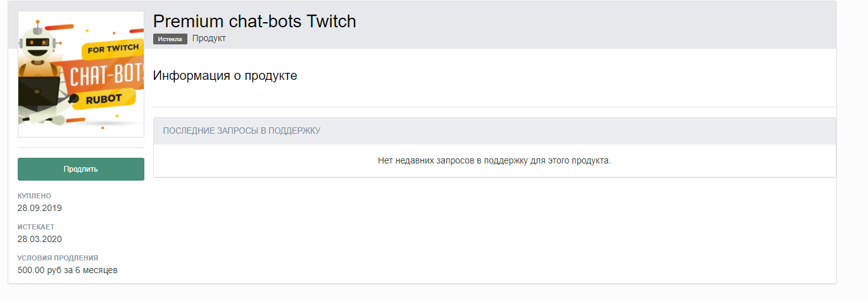Click the 500.00 руб за 6 месяцев text
Viewport: 868px width, 301px height.
click(67, 270)
